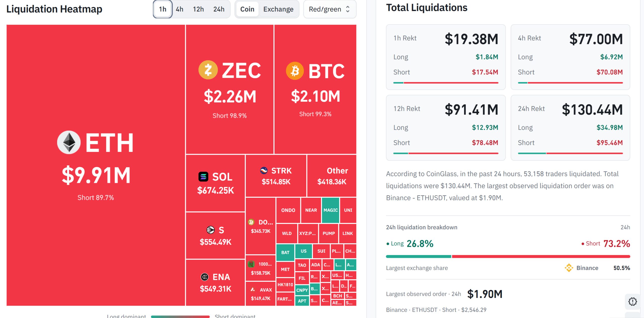This screenshot has height=318, width=644.
Task: Select the 1h timeframe option
Action: (x=163, y=9)
